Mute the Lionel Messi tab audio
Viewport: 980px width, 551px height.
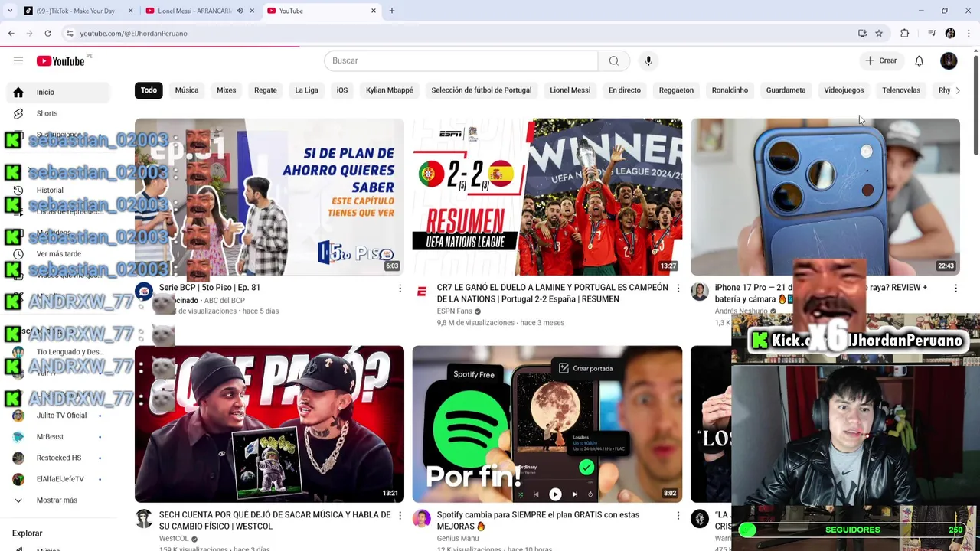point(240,11)
